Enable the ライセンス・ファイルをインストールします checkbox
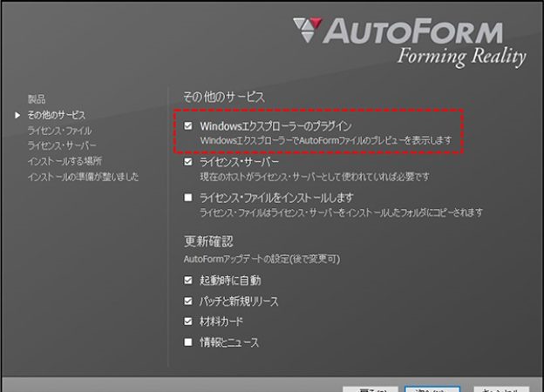 (188, 198)
